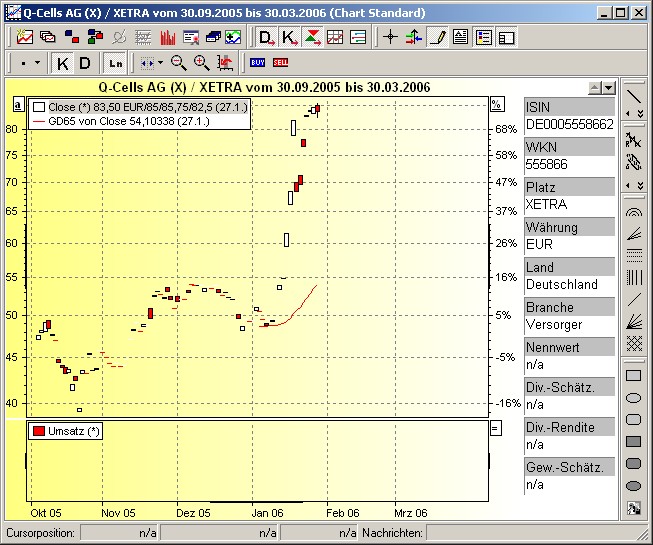Click the red volume bars icon

click(x=167, y=37)
